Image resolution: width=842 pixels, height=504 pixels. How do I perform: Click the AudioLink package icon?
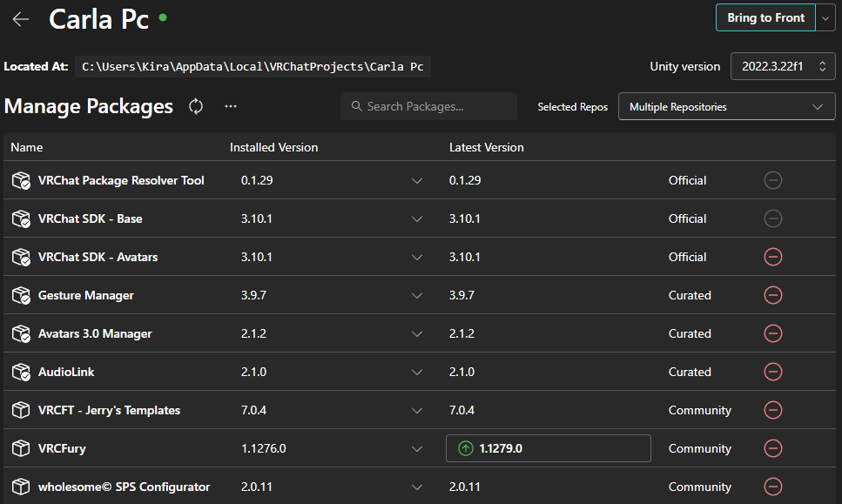(x=22, y=372)
